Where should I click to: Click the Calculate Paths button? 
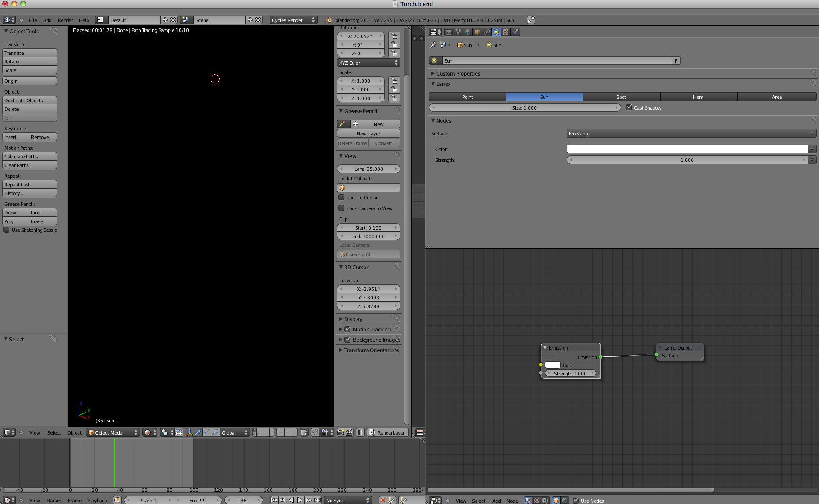tap(29, 156)
